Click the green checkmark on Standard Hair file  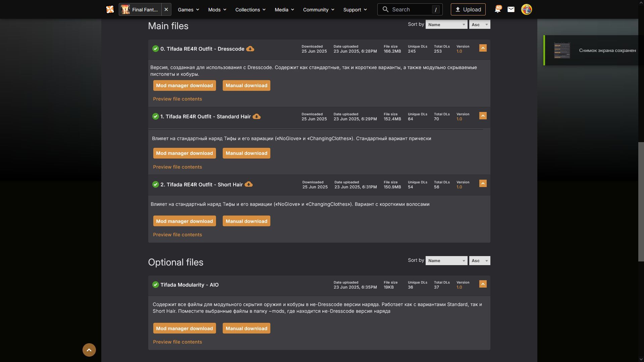click(x=155, y=116)
